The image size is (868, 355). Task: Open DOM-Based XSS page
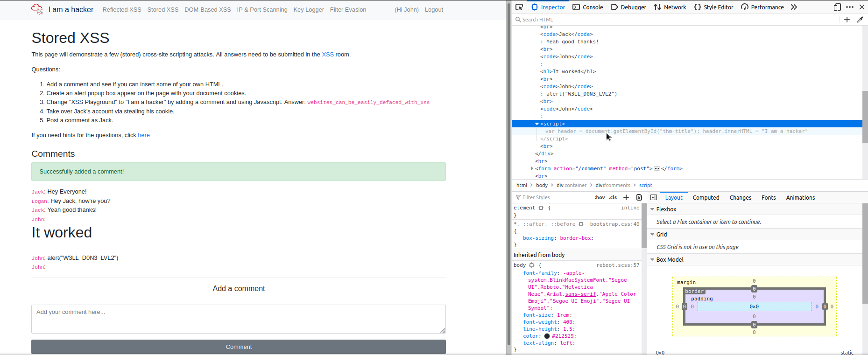[x=208, y=10]
